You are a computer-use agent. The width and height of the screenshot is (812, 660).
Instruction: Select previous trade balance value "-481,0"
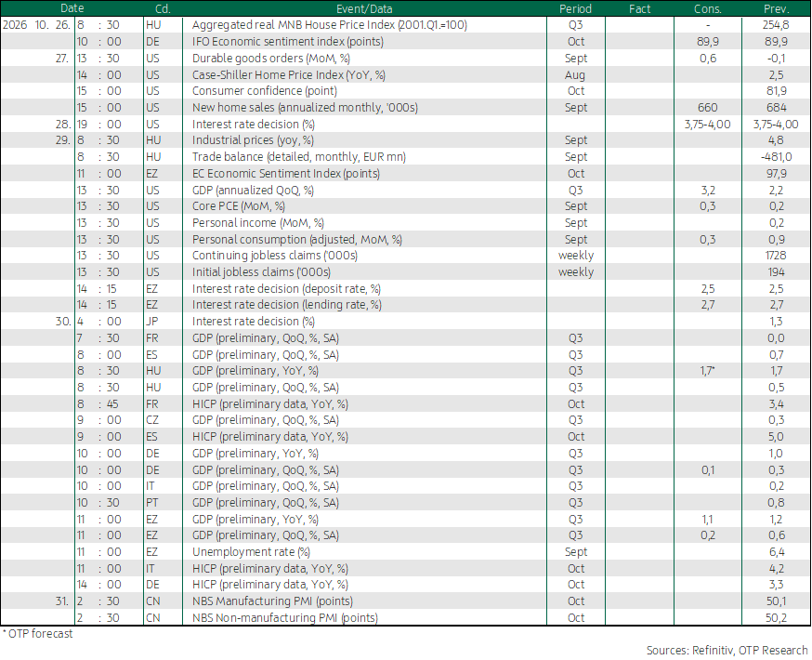tap(776, 156)
